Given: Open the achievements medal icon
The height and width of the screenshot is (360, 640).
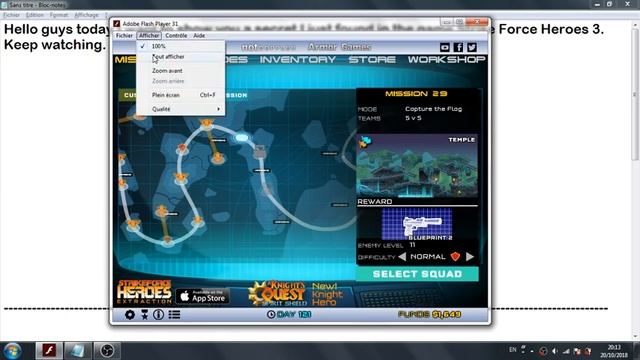Looking at the screenshot, I should [x=144, y=314].
